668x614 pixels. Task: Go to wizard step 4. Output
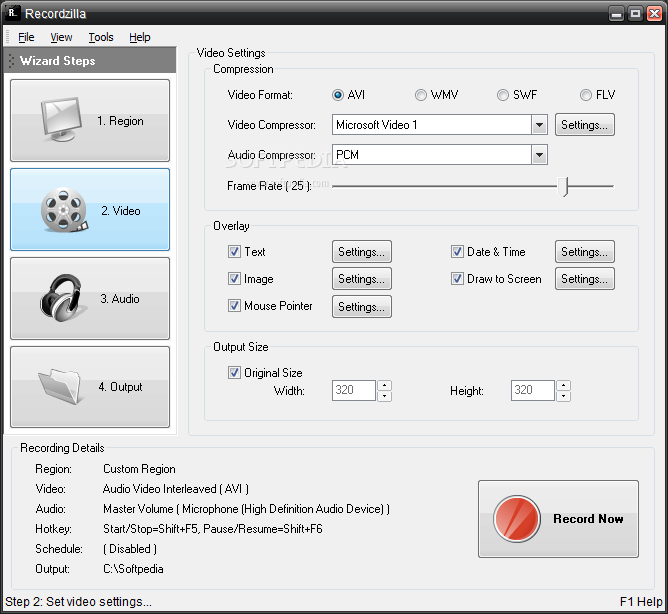[x=90, y=386]
